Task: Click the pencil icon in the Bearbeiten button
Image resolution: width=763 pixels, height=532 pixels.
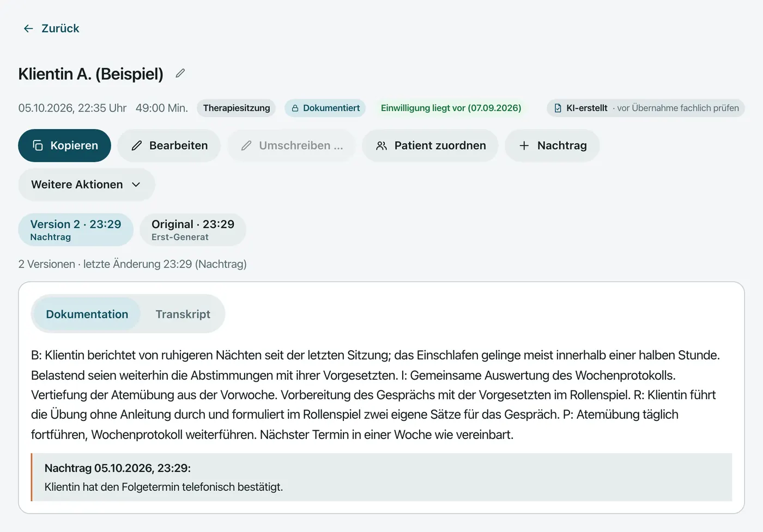Action: click(137, 145)
